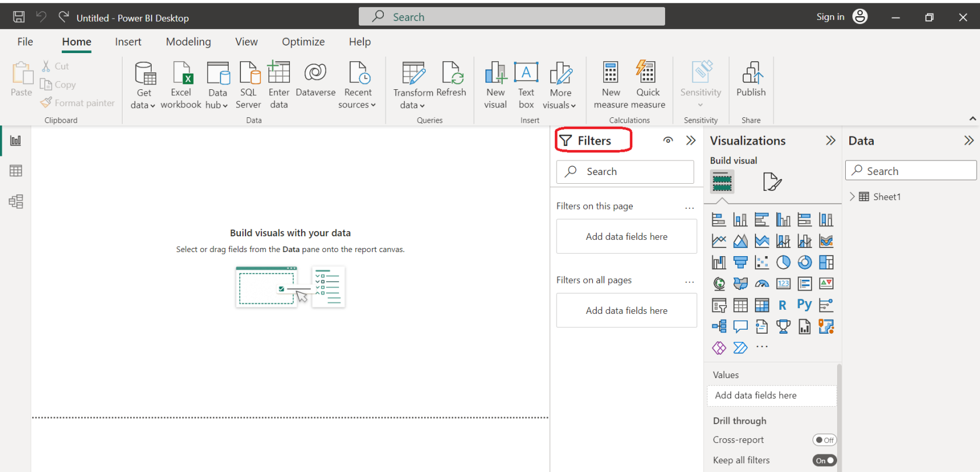Switch to the Insert ribbon tab

[128, 42]
